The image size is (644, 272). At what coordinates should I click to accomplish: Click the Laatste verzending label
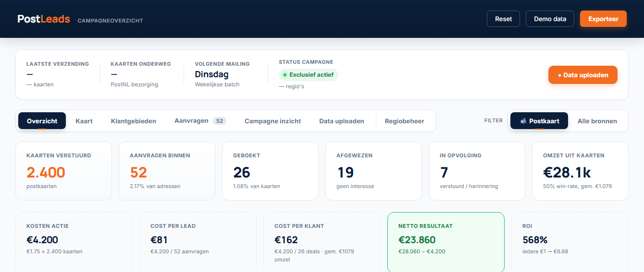[x=58, y=64]
